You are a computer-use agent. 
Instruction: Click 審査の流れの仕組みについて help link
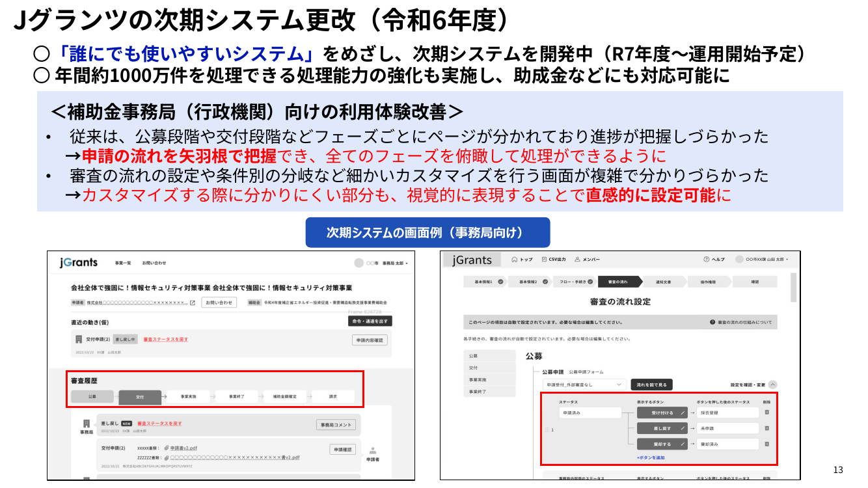point(744,322)
